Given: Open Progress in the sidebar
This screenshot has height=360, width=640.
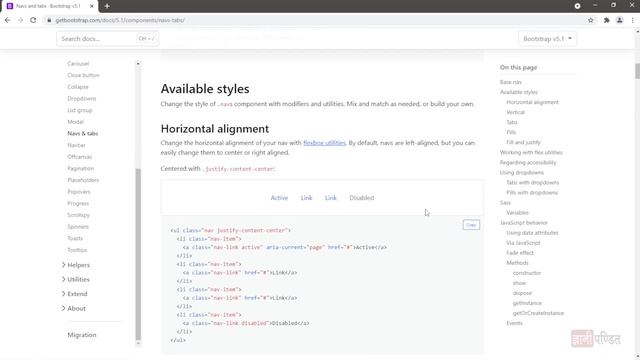Looking at the screenshot, I should pos(78,203).
